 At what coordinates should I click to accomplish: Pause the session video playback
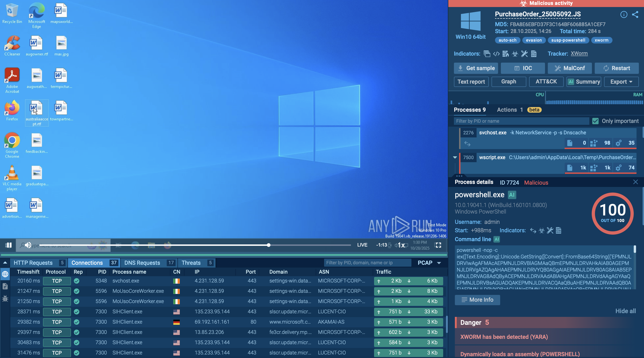tap(9, 245)
